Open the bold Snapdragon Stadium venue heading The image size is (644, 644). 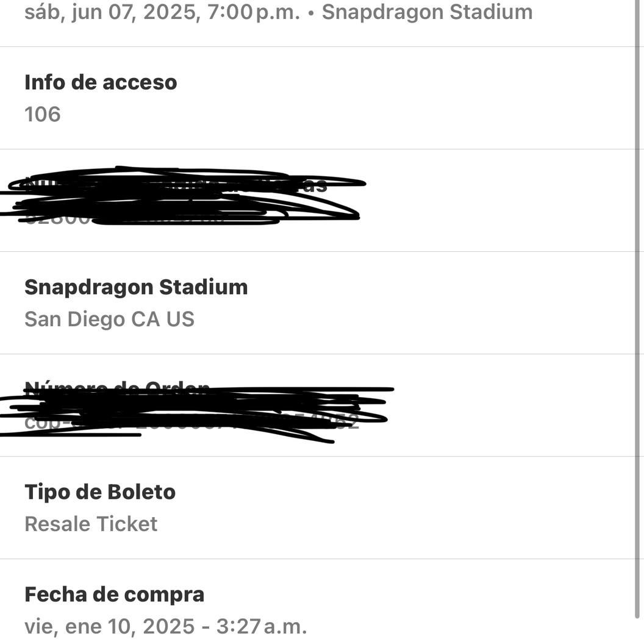136,287
